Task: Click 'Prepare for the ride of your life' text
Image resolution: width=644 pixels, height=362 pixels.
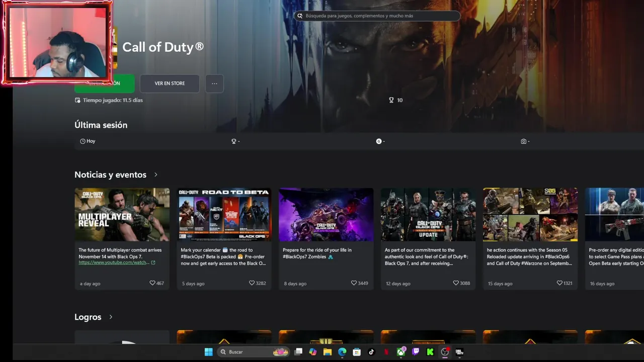Action: tap(317, 253)
